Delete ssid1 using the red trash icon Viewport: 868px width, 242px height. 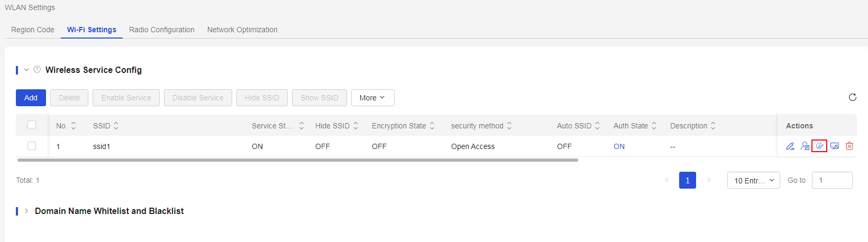tap(849, 146)
